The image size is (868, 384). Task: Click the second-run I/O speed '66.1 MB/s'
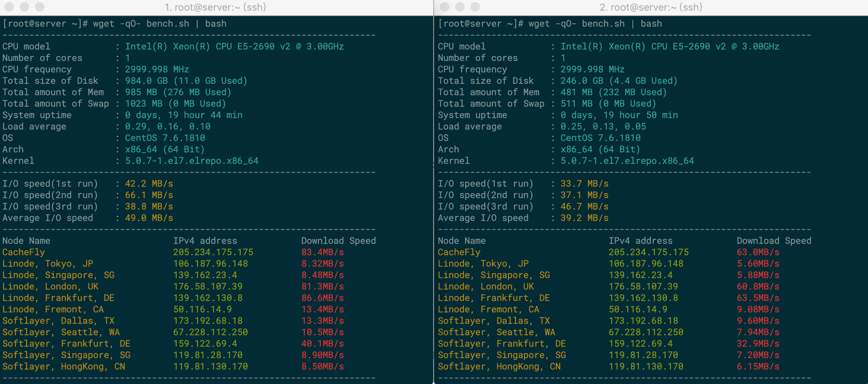pos(149,195)
